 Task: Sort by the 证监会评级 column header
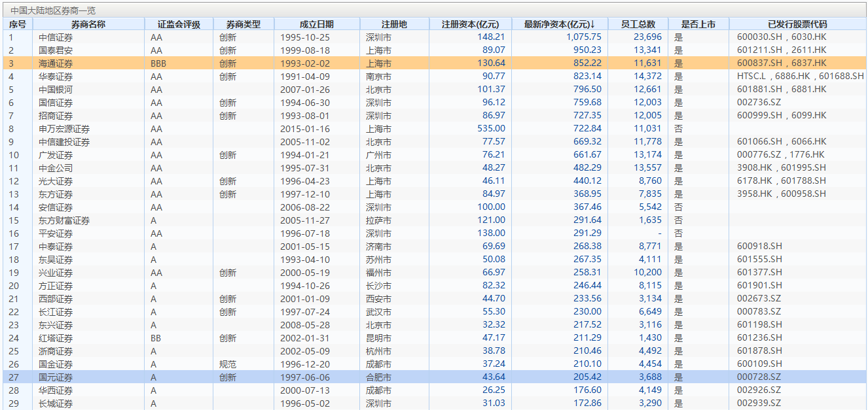tap(179, 24)
